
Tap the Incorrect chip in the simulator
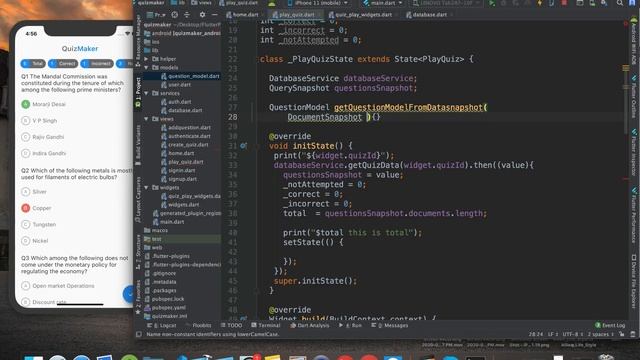[97, 64]
